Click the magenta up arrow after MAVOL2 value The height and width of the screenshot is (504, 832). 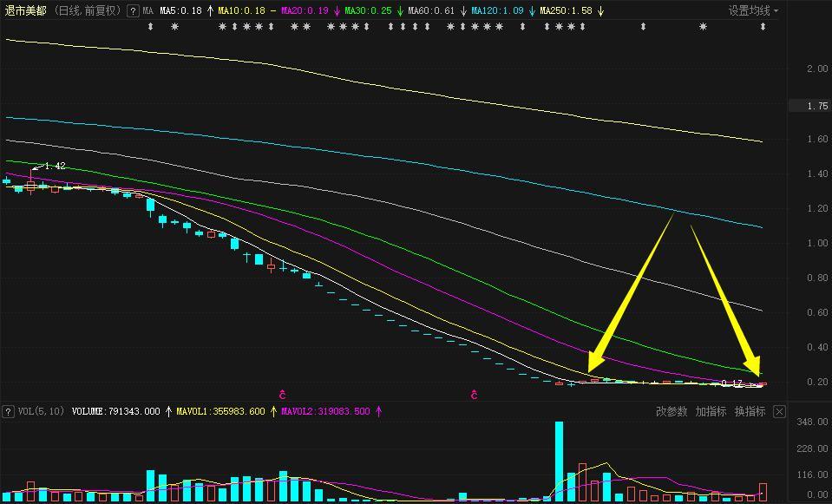point(379,411)
